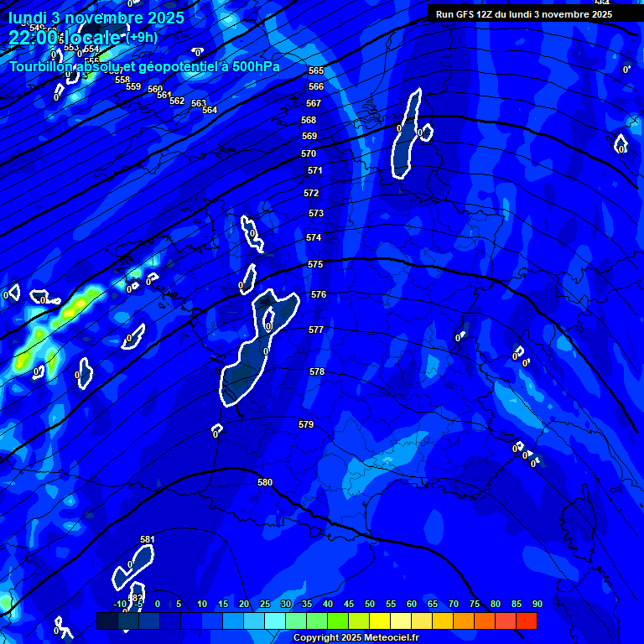Click the 566 contour label

[x=316, y=86]
